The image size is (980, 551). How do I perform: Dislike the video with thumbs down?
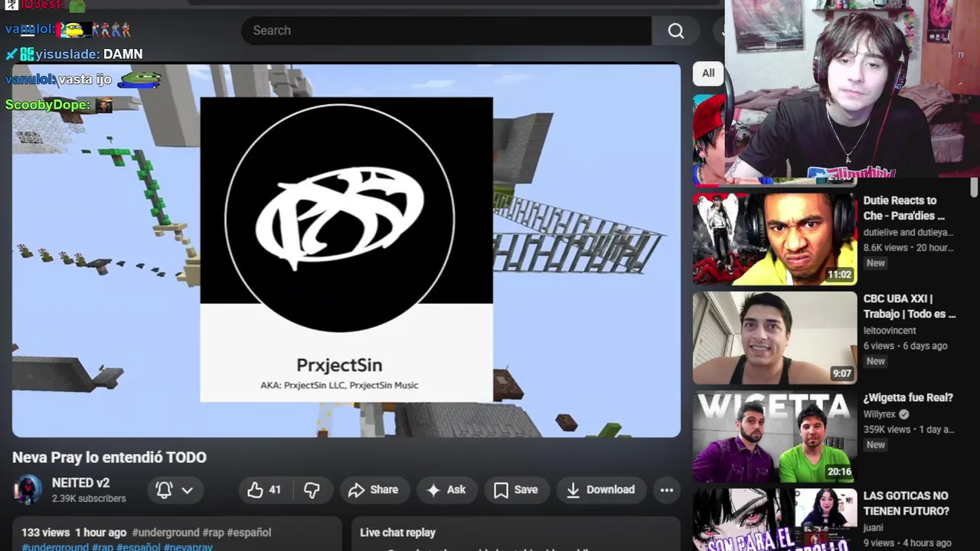[312, 491]
